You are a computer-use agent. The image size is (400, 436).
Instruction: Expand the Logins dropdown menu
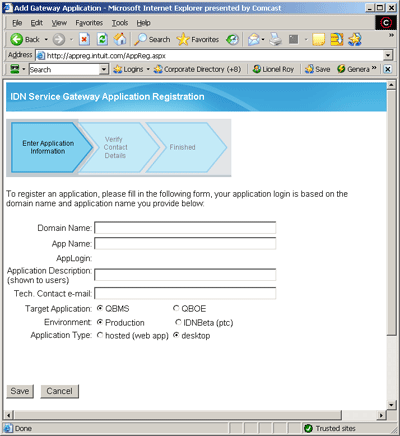148,69
